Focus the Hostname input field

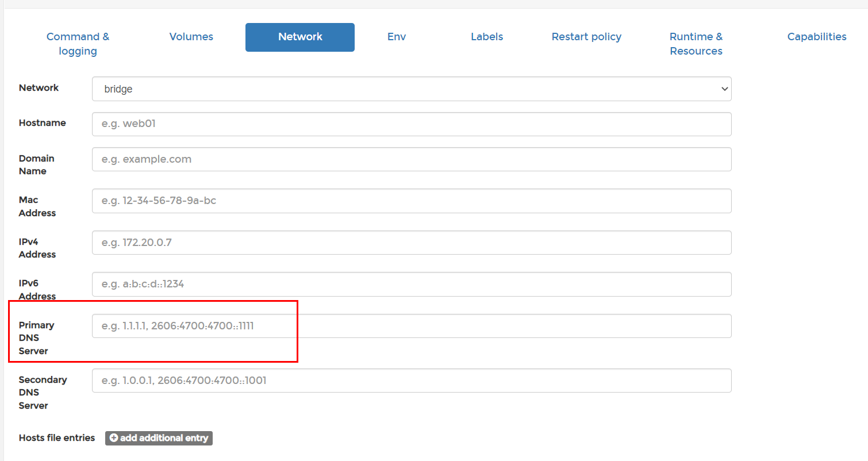point(411,124)
